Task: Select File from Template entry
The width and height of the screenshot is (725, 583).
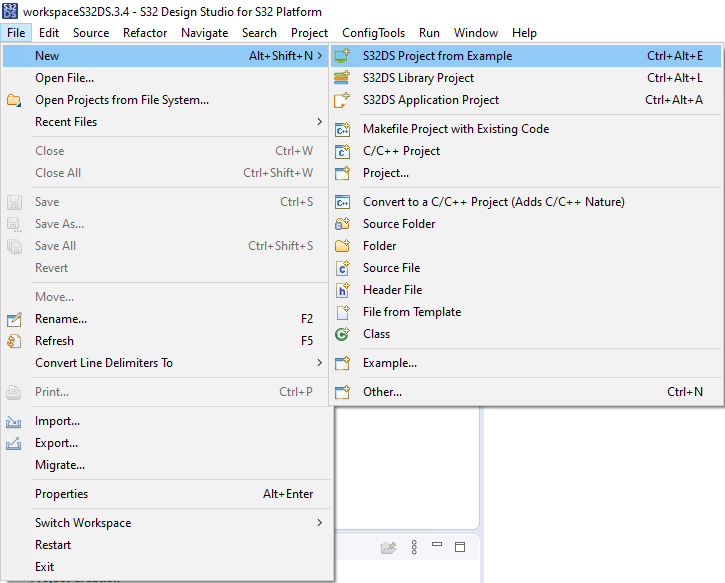Action: coord(412,312)
